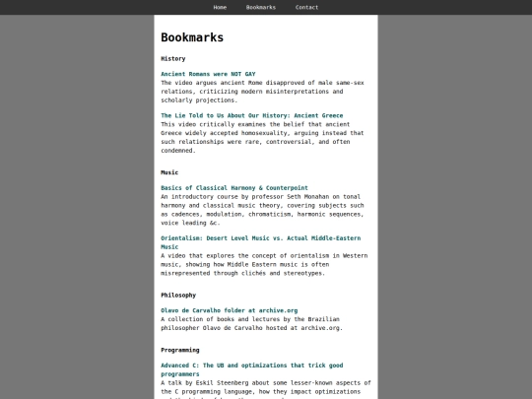The width and height of the screenshot is (532, 399).
Task: Go to the Home page
Action: (220, 7)
